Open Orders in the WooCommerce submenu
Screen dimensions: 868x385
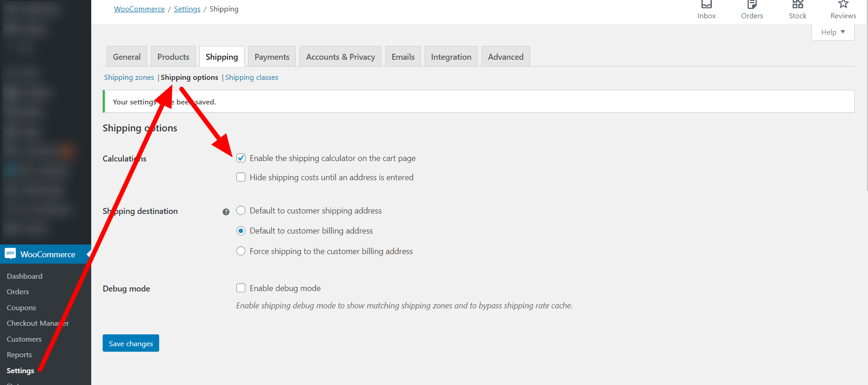18,291
